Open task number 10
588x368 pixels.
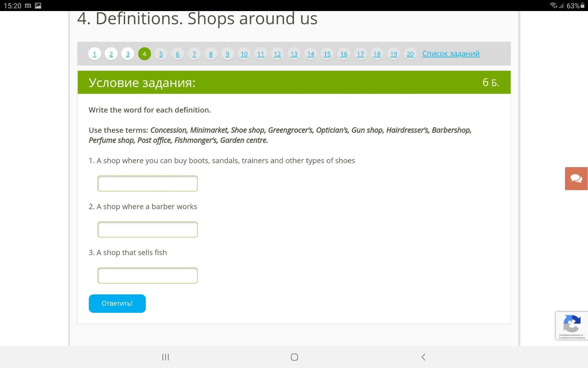(x=244, y=54)
